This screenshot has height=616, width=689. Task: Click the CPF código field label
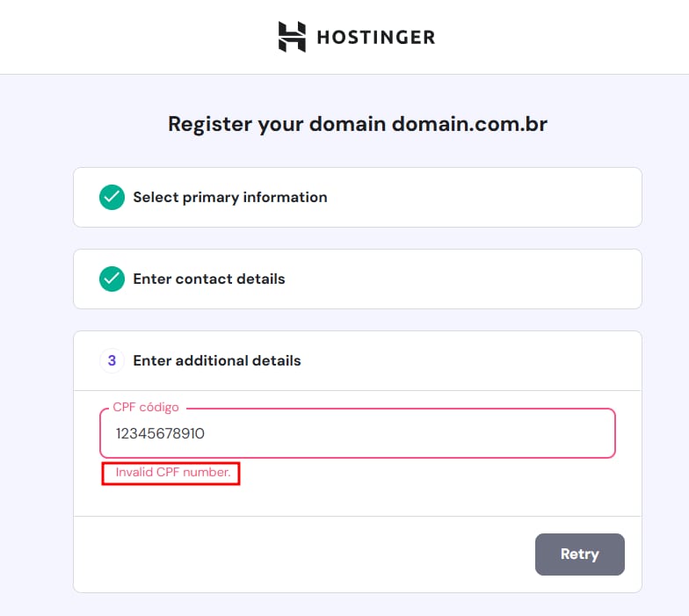pyautogui.click(x=146, y=408)
